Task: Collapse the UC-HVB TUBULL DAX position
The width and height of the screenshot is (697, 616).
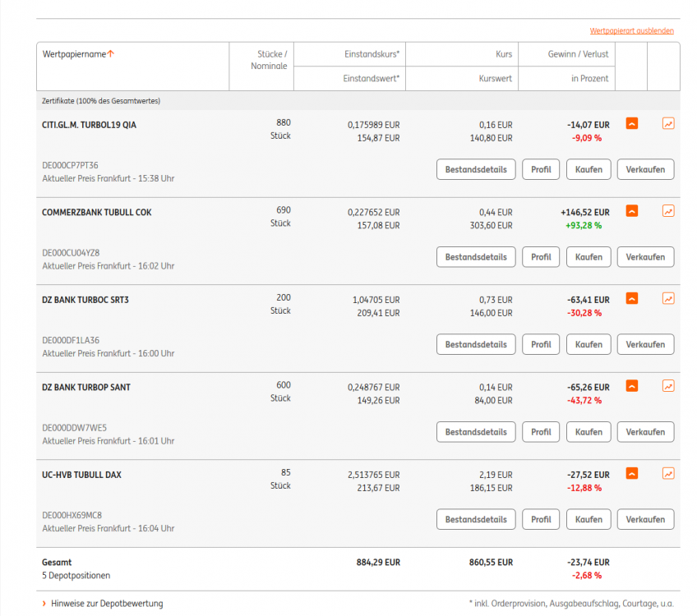Action: (631, 474)
